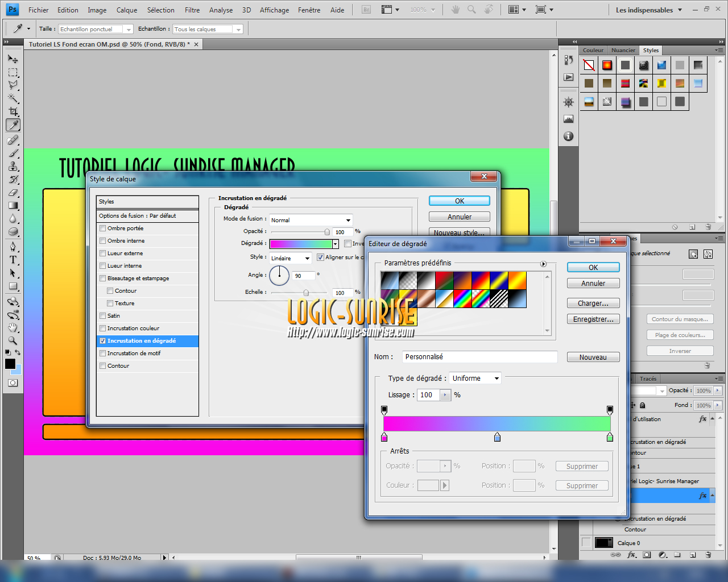This screenshot has height=582, width=728.
Task: Click Annuler in Editeur de dégradé
Action: (593, 283)
